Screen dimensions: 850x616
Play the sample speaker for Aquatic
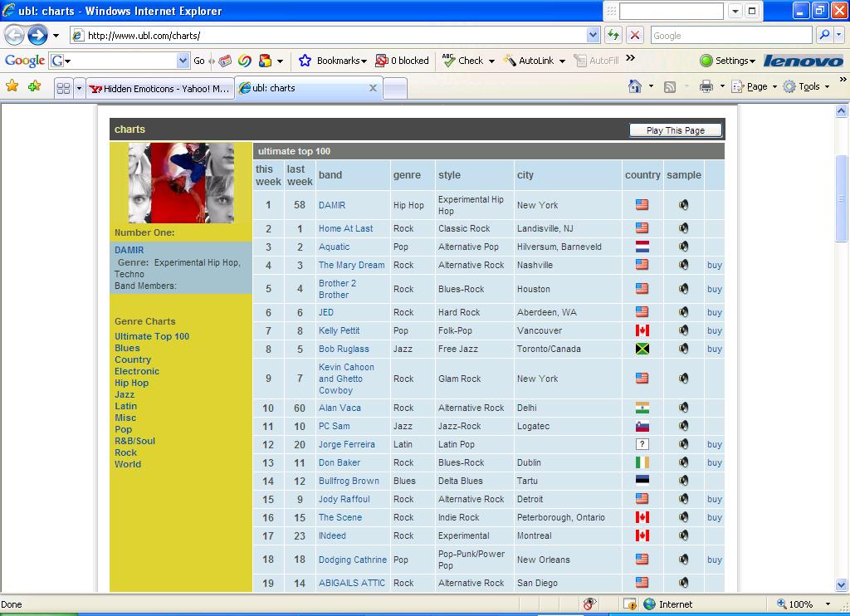684,247
